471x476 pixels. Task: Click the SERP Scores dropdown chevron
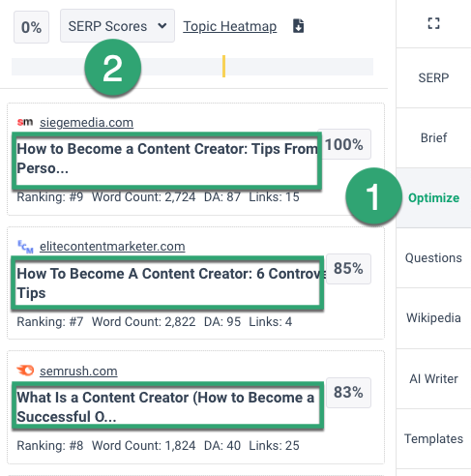pyautogui.click(x=162, y=26)
